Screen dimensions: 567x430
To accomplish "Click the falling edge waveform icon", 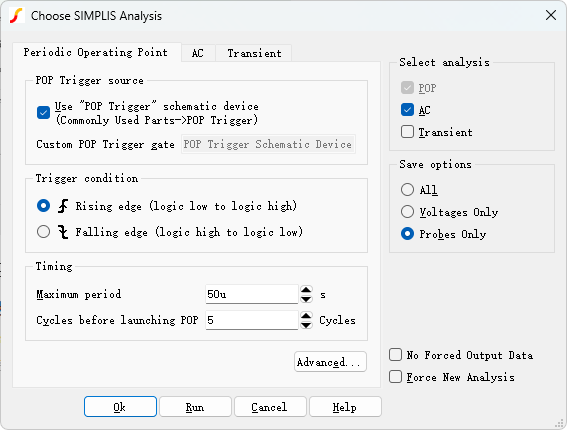I will 63,232.
